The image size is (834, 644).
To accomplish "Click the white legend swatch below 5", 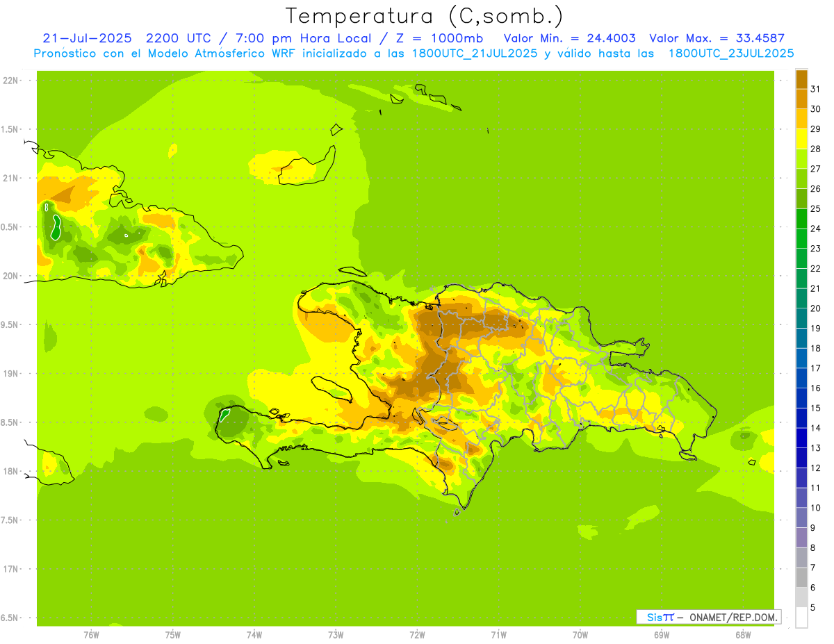I will 801,618.
